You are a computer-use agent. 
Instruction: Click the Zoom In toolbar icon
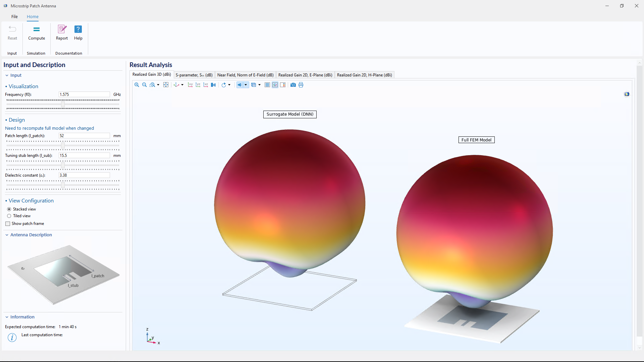(x=137, y=85)
